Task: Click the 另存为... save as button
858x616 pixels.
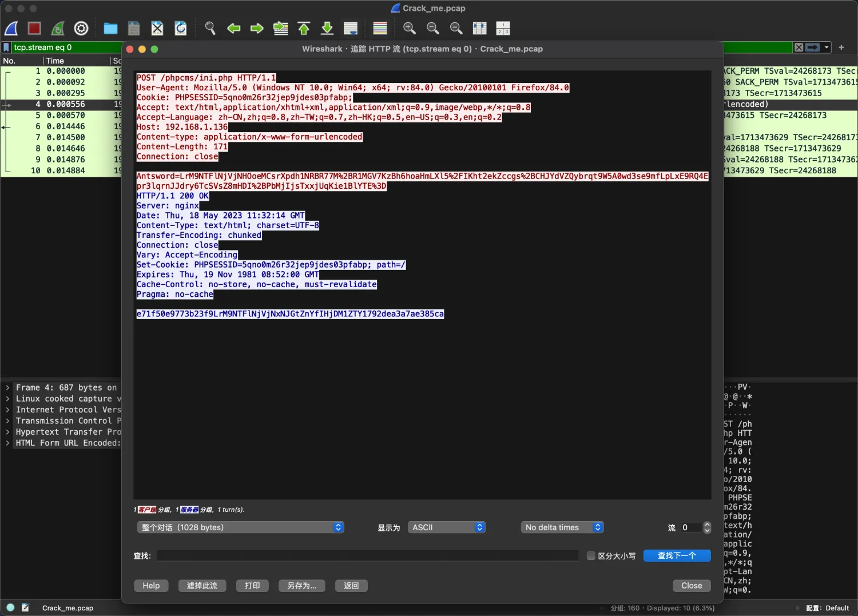Action: [x=301, y=586]
